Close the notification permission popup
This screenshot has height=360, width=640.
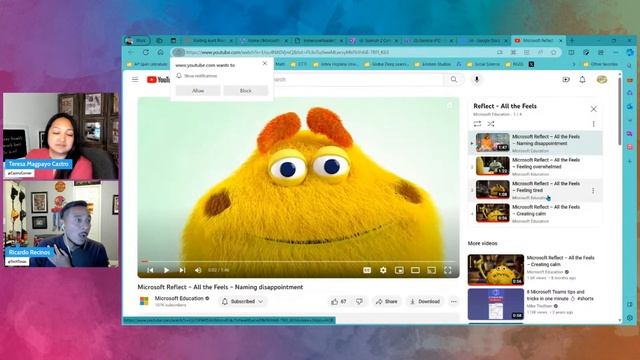264,63
